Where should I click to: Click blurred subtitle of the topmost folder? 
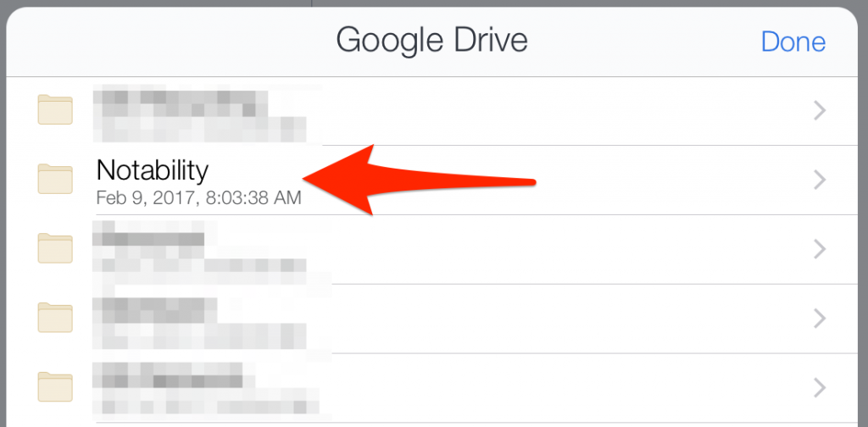(199, 130)
